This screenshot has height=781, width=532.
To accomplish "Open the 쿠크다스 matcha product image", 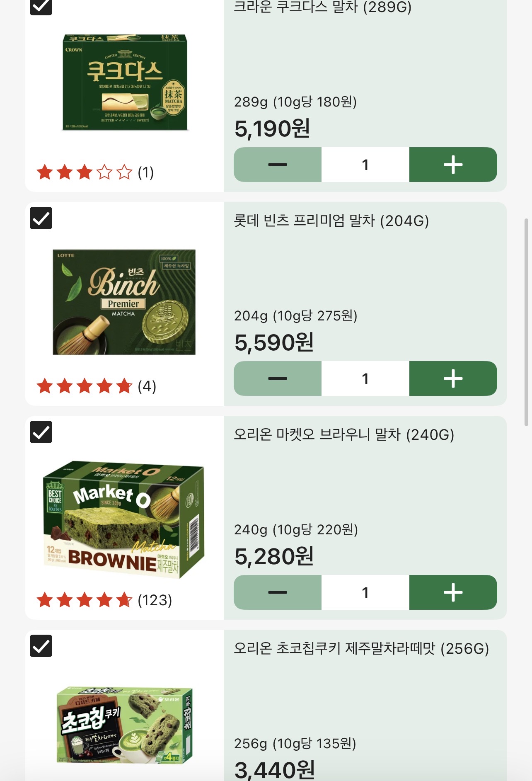I will (125, 82).
